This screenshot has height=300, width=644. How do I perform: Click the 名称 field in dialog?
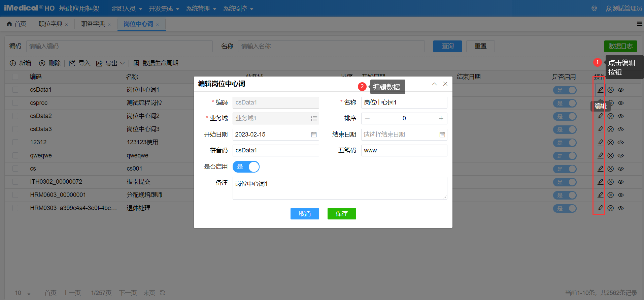click(404, 102)
